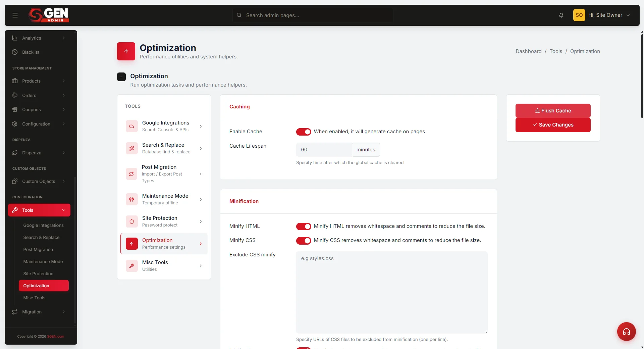
Task: Open the headset support chat button
Action: (x=626, y=332)
